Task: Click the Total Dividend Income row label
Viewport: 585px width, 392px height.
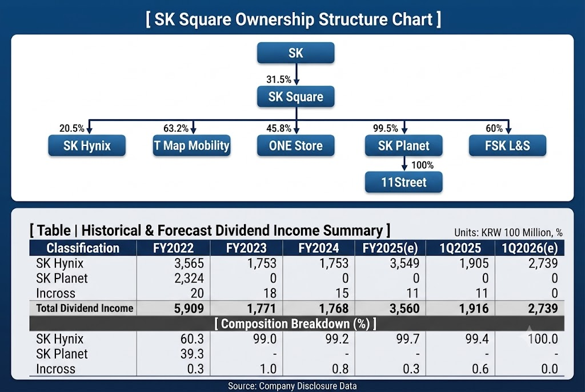Action: click(x=85, y=308)
